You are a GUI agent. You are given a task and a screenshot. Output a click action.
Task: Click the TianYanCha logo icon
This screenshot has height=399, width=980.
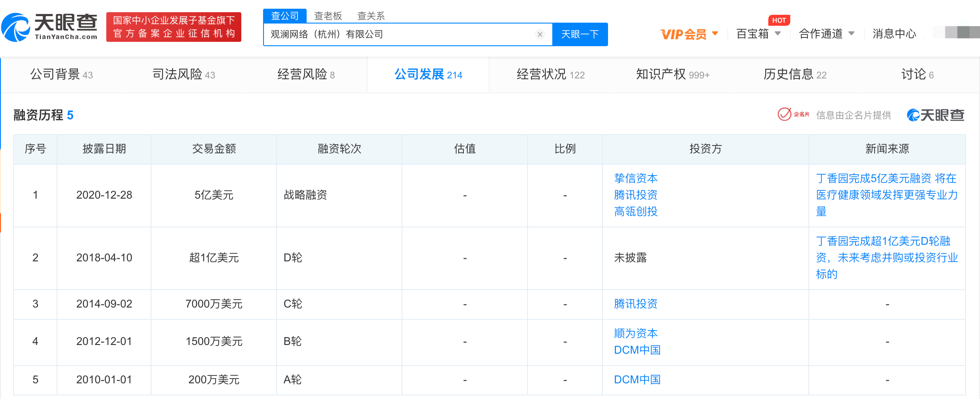[x=16, y=27]
